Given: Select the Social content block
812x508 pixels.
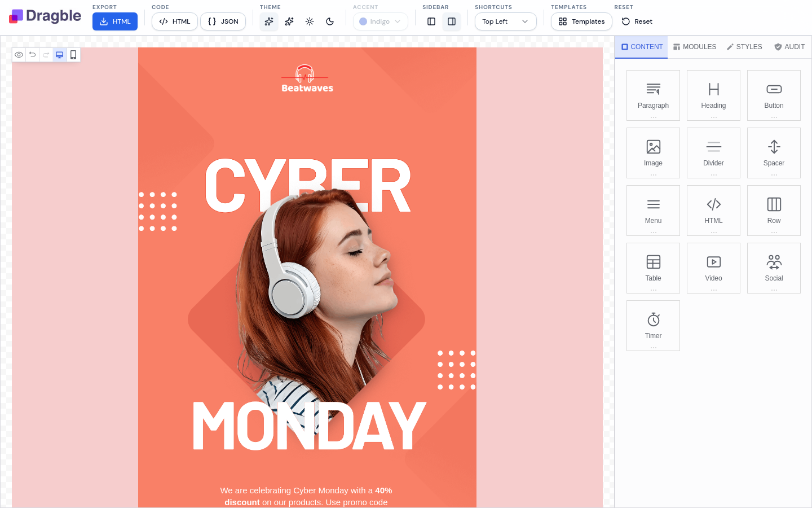Looking at the screenshot, I should [x=774, y=268].
